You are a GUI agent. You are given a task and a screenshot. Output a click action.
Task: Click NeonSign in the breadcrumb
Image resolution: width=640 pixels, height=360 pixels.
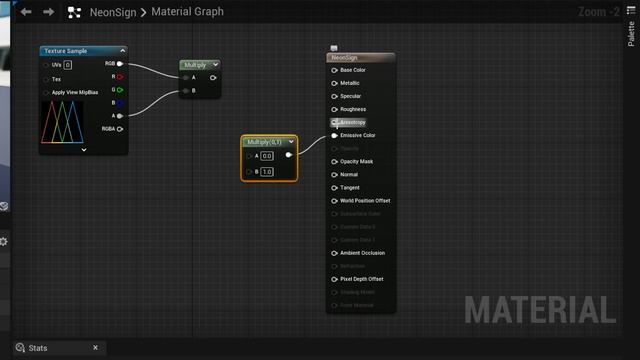113,12
